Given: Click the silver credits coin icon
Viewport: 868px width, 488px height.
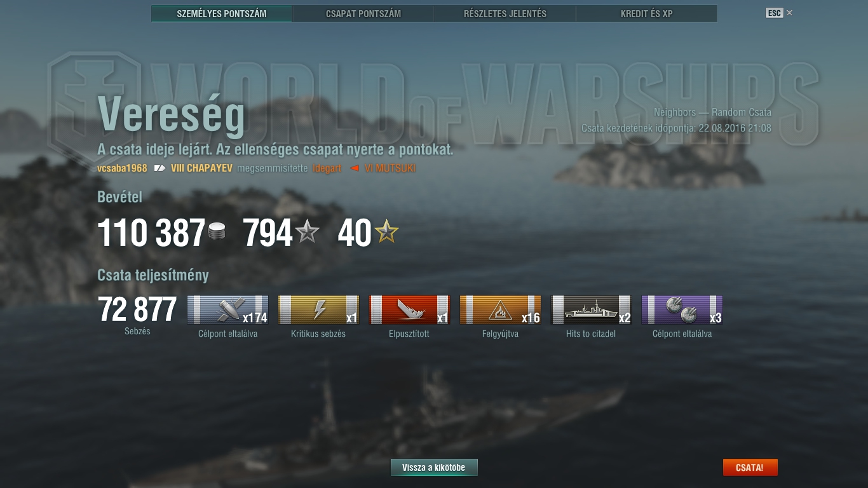Looking at the screenshot, I should click(217, 233).
